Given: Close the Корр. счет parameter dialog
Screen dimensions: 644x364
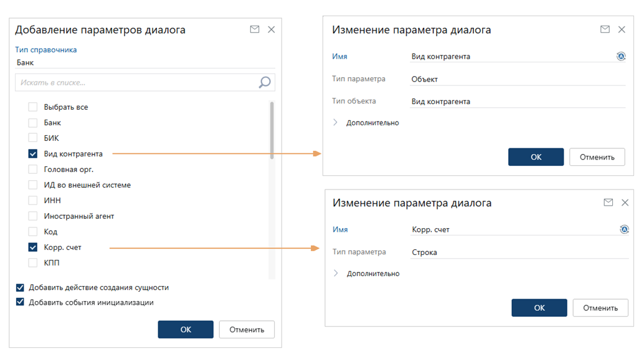Looking at the screenshot, I should tap(625, 203).
